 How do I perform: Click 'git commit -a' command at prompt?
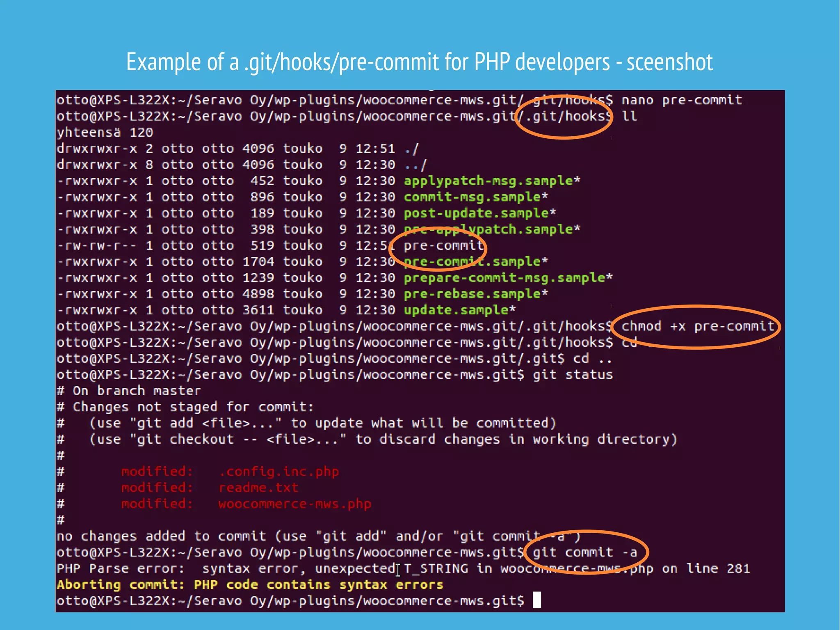point(585,552)
